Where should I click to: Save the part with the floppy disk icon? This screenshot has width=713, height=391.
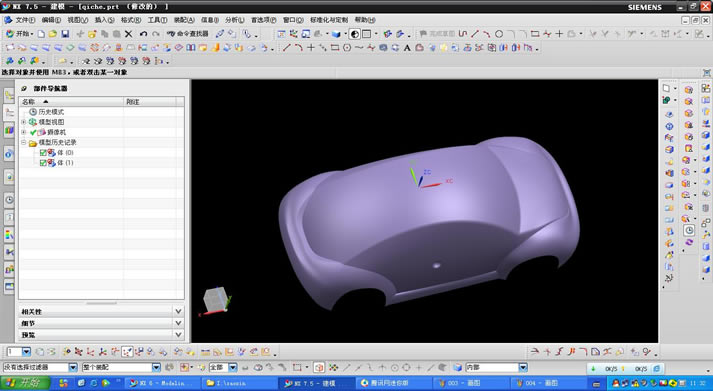tap(65, 34)
